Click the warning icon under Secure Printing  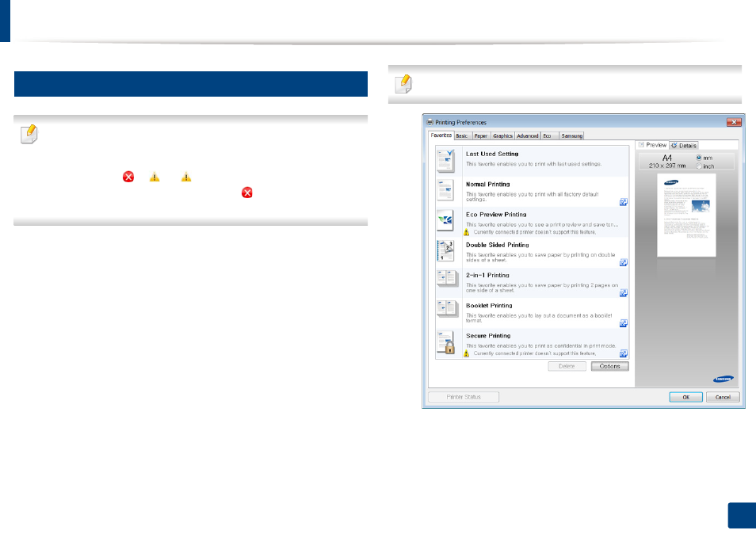tap(466, 353)
